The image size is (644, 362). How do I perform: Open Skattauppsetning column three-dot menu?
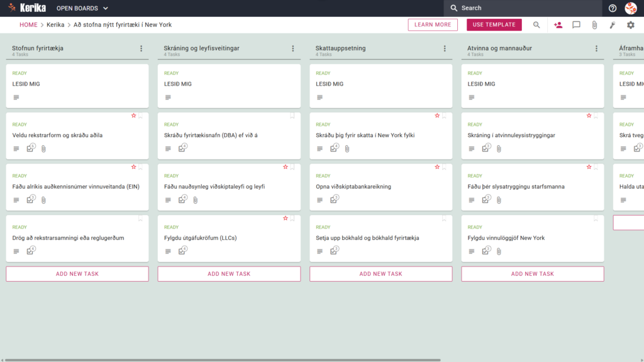click(x=445, y=48)
